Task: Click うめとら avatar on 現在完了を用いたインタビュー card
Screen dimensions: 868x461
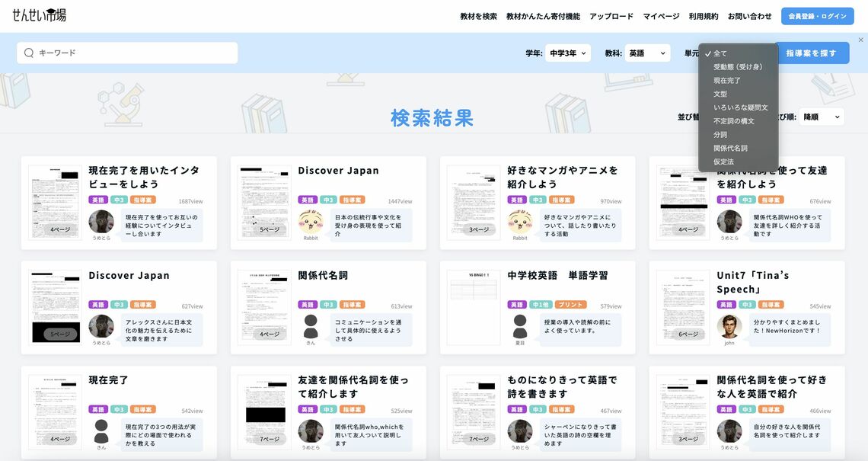Action: click(x=101, y=222)
